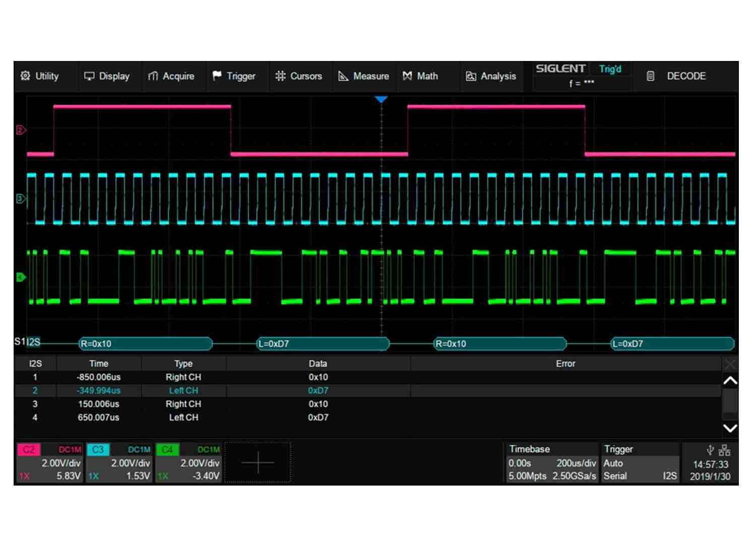Open the Analysis menu

pos(491,76)
